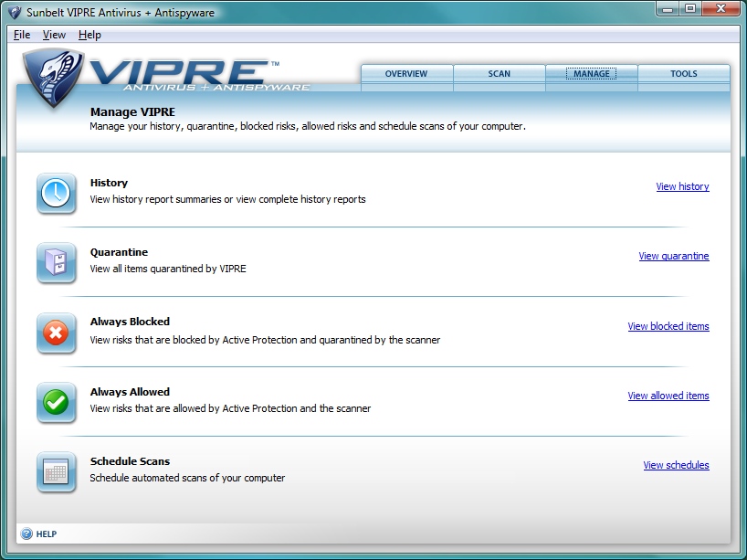
Task: Click the Always Allowed green checkmark icon
Action: pyautogui.click(x=56, y=402)
